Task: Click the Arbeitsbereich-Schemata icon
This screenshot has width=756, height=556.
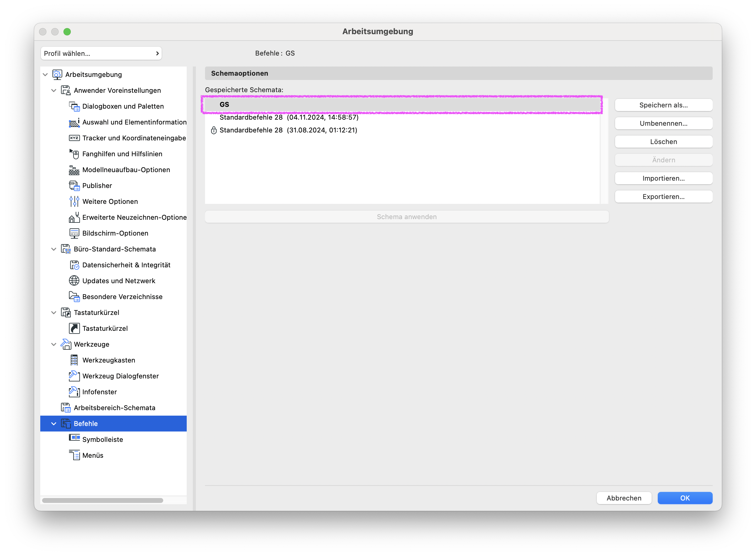Action: click(66, 408)
